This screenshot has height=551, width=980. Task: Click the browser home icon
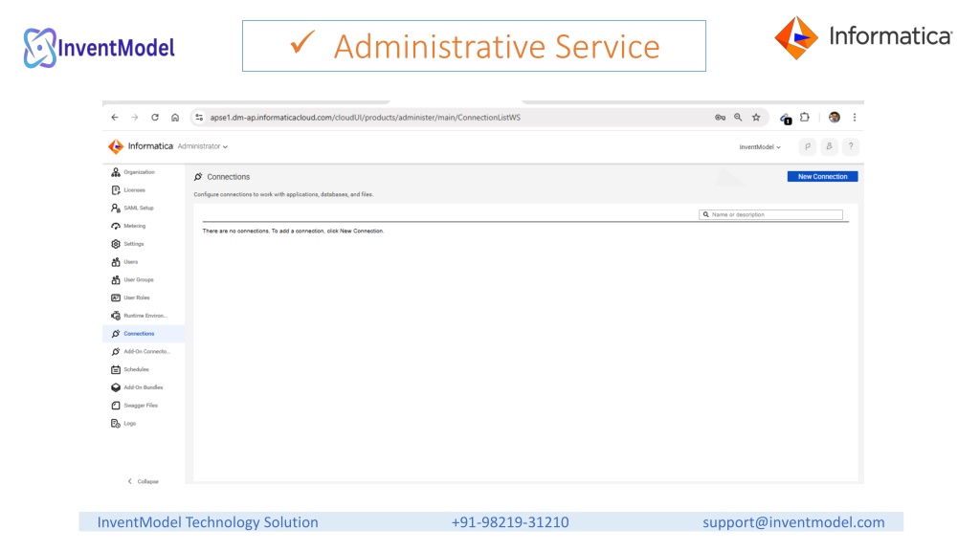175,118
